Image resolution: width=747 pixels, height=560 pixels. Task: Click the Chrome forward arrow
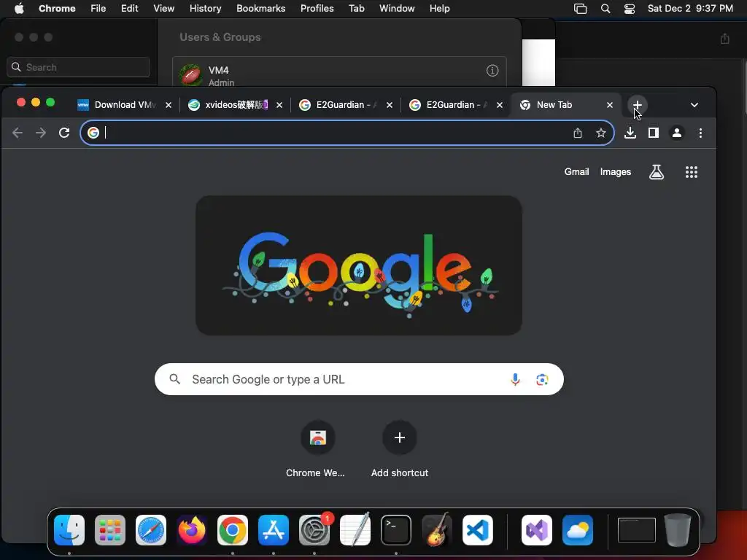click(41, 133)
